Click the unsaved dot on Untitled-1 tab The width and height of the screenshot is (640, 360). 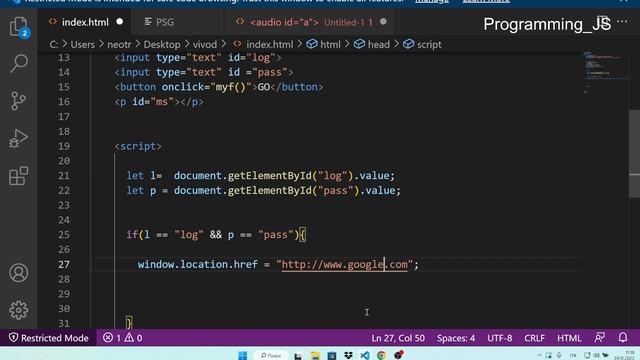(383, 22)
